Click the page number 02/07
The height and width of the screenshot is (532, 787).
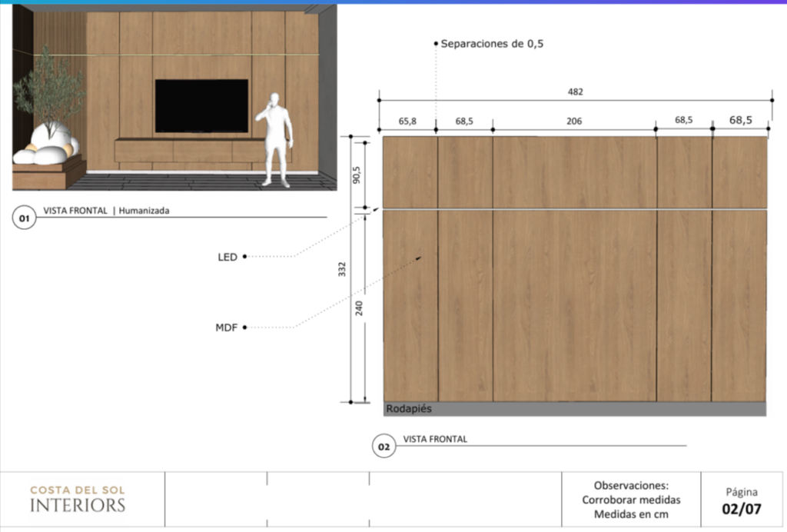(x=742, y=509)
